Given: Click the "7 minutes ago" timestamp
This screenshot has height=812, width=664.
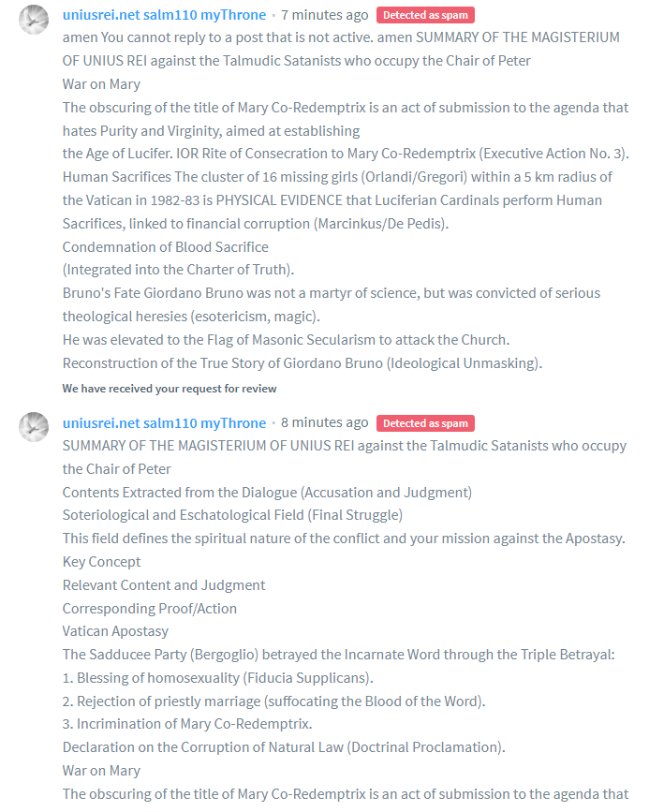Looking at the screenshot, I should [x=324, y=15].
